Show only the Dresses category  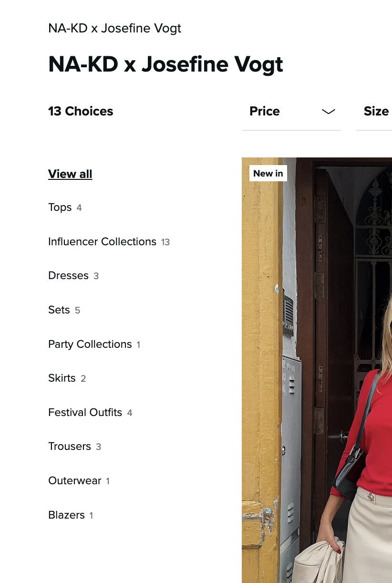point(68,276)
